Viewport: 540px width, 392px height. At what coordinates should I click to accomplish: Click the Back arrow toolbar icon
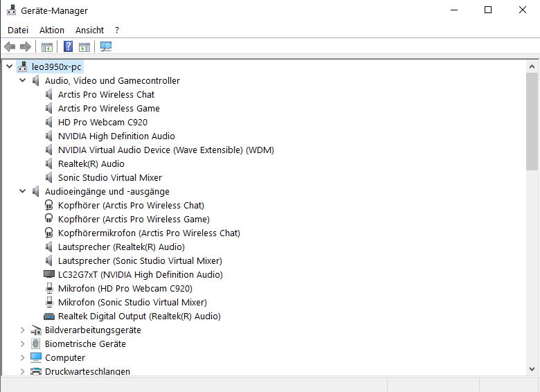coord(10,46)
